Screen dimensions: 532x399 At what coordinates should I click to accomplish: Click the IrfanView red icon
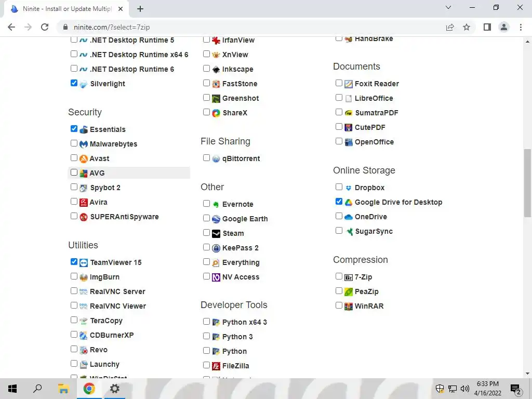[x=216, y=41]
